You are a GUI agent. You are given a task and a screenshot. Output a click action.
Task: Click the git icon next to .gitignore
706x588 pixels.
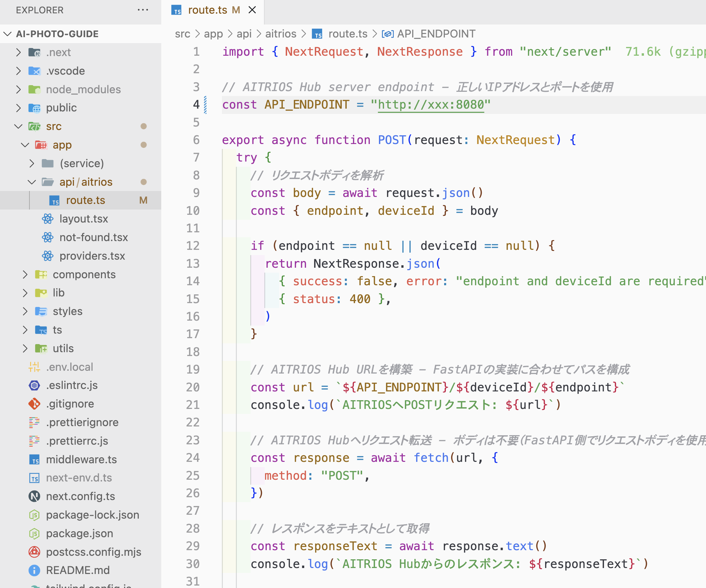coord(34,404)
